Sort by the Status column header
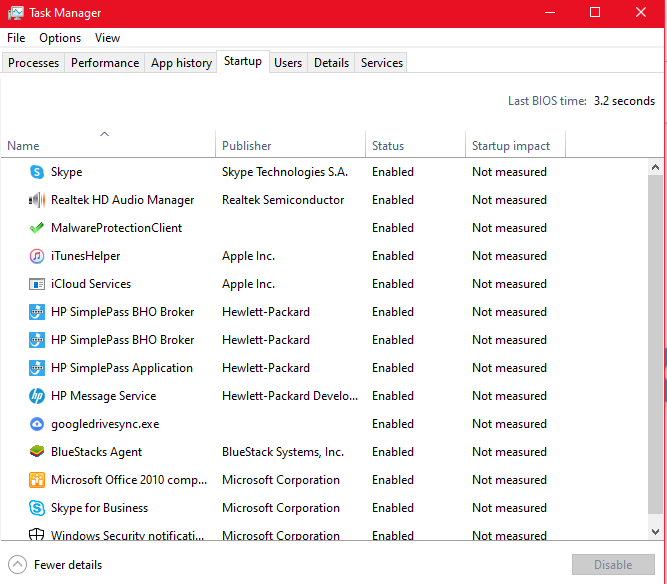Screen dimensions: 667x584 (415, 144)
